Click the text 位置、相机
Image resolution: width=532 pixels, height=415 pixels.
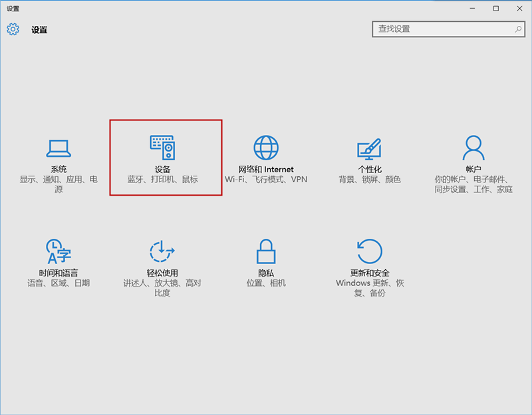coord(266,283)
